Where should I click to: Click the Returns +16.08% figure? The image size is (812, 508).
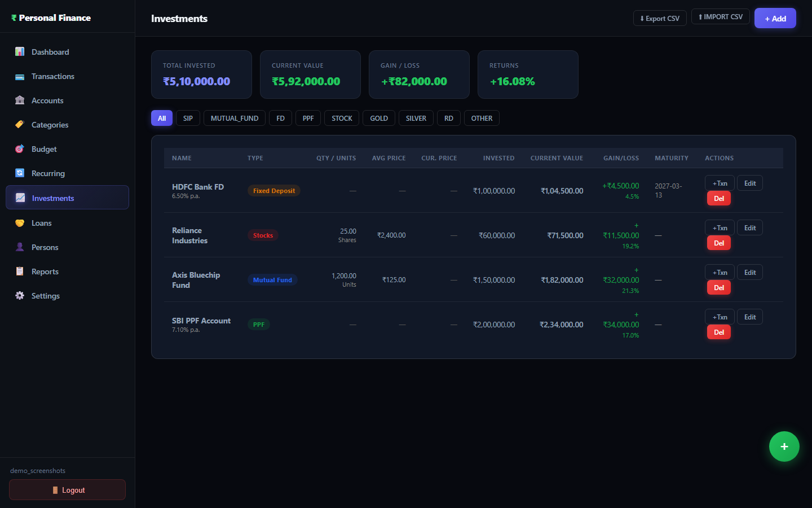tap(512, 81)
